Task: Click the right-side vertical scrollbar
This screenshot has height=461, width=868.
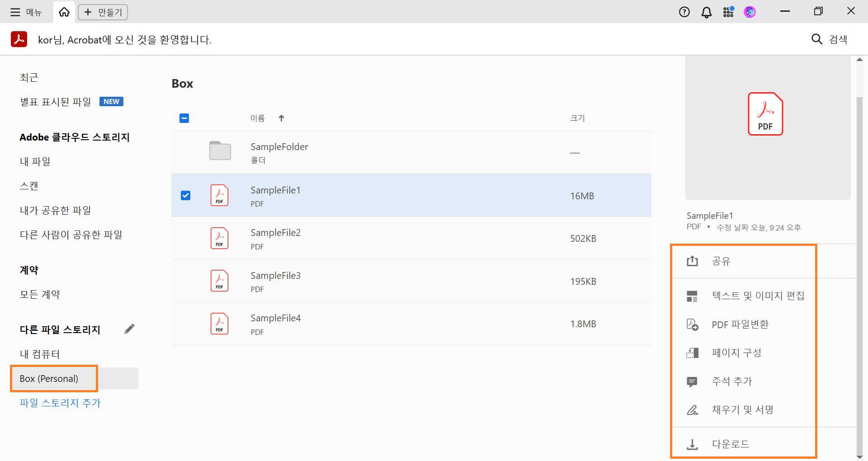Action: tap(859, 271)
